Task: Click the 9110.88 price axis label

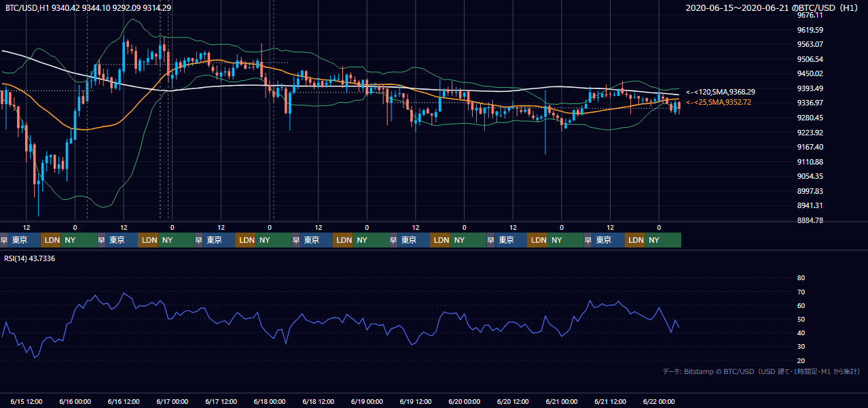Action: [x=810, y=162]
